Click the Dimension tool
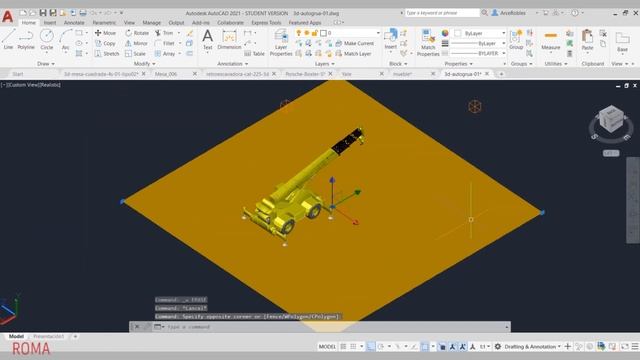This screenshot has height=360, width=640. coord(229,39)
